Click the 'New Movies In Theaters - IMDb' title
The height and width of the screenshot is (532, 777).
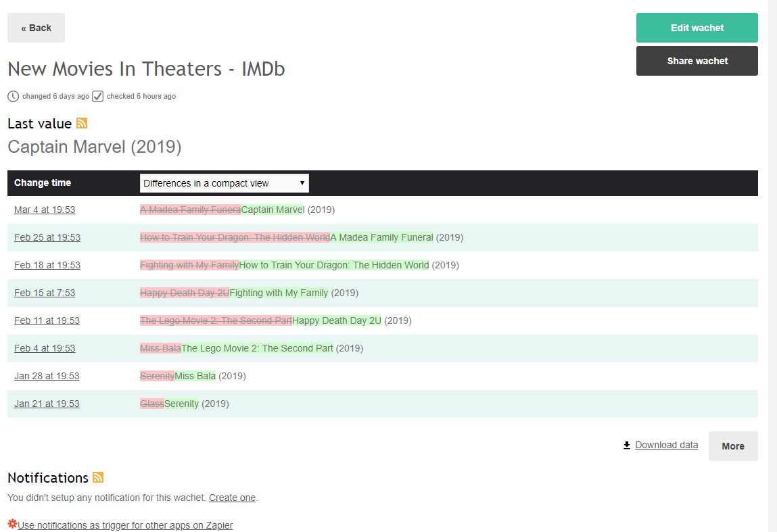(146, 69)
